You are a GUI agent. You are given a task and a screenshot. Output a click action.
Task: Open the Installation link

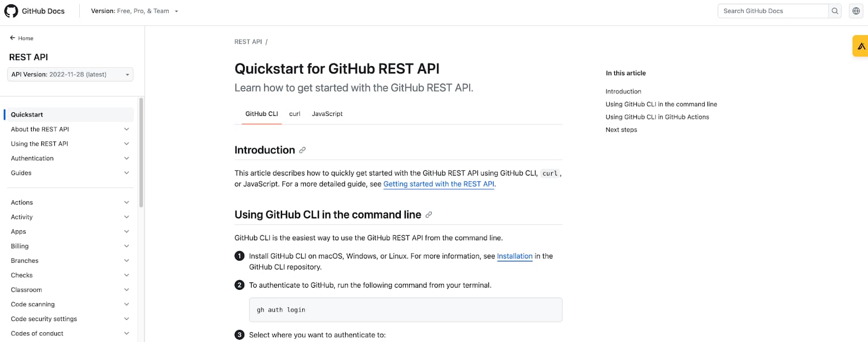[515, 256]
